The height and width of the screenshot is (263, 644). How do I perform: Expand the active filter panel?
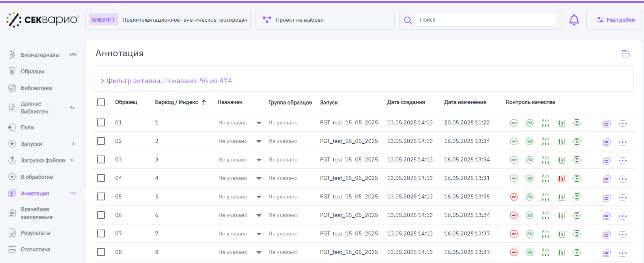(103, 81)
